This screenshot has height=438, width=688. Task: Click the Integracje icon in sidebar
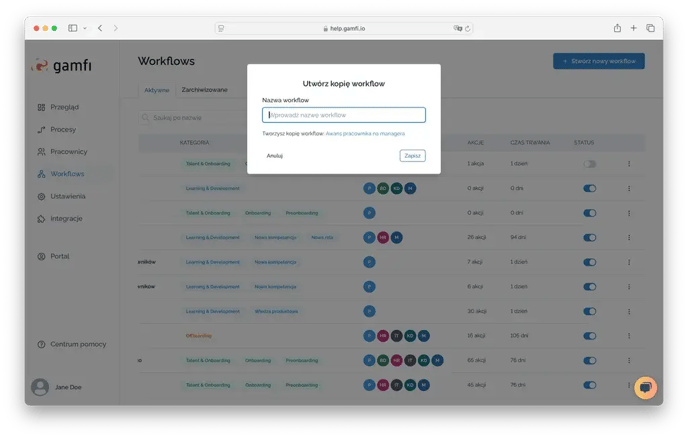pos(41,218)
